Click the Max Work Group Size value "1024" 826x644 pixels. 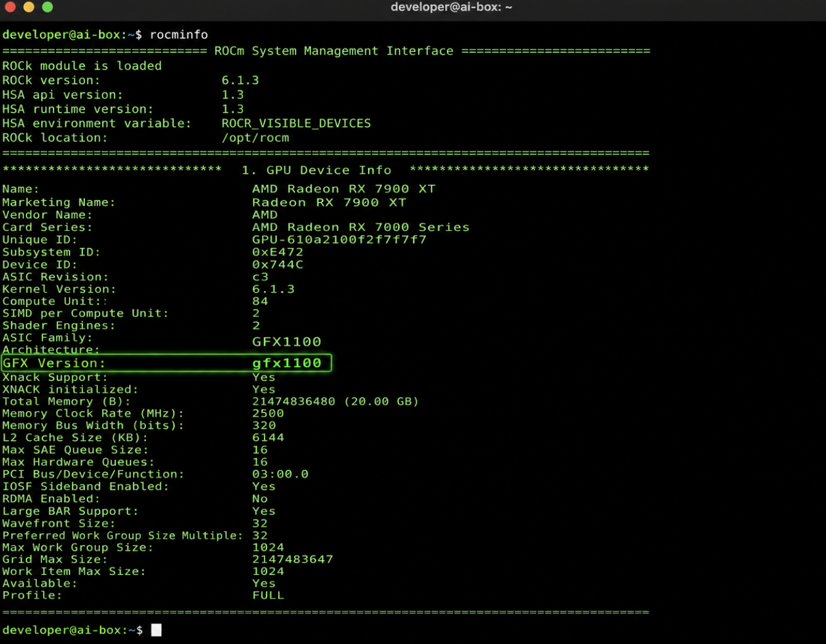(268, 547)
